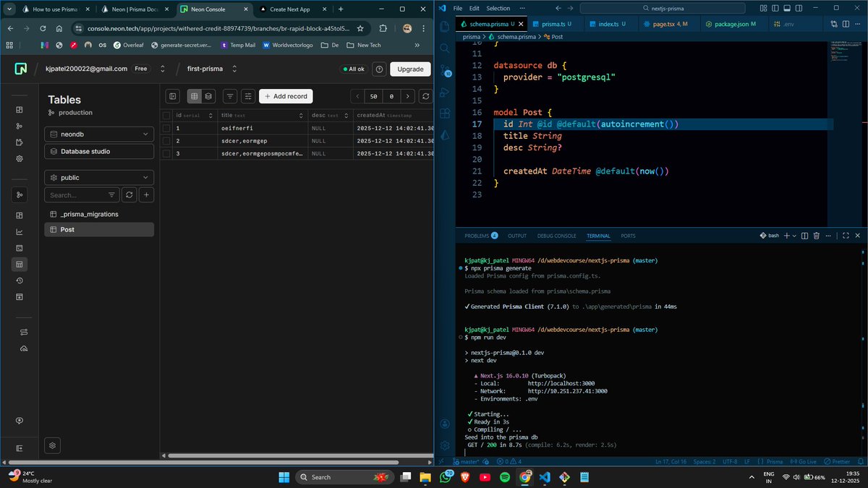Open Run and Debug in VS Code
Viewport: 868px width, 488px height.
(446, 93)
